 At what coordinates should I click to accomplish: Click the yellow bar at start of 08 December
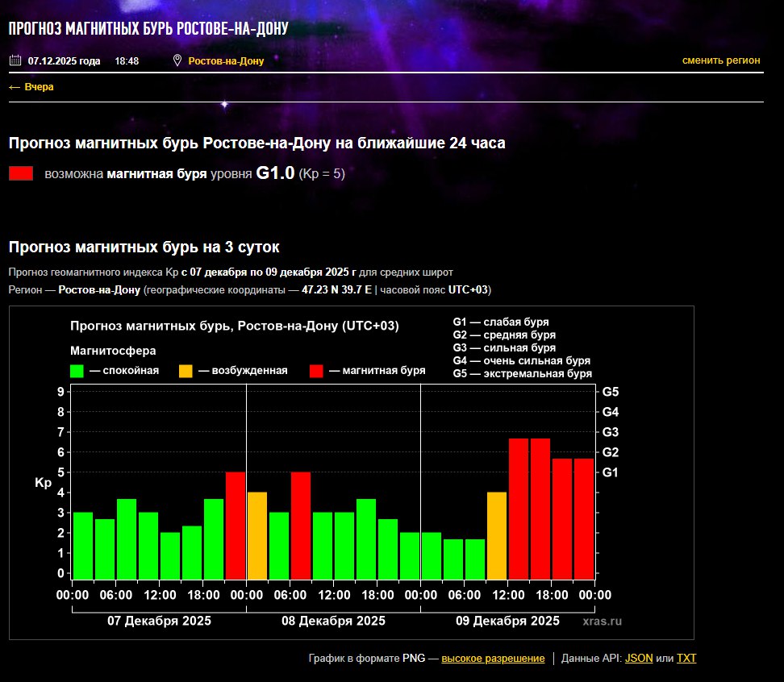coord(257,534)
